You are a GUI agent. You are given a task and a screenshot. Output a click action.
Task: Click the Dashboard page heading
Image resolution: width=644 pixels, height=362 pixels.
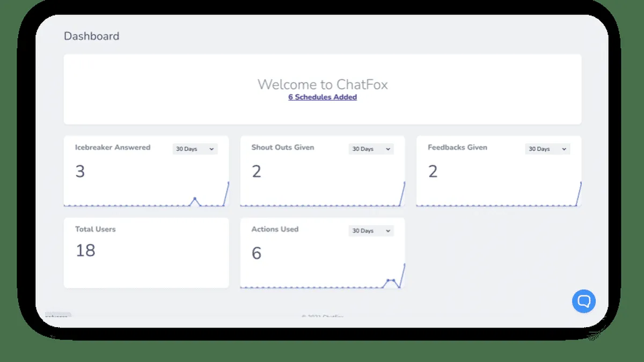[92, 36]
